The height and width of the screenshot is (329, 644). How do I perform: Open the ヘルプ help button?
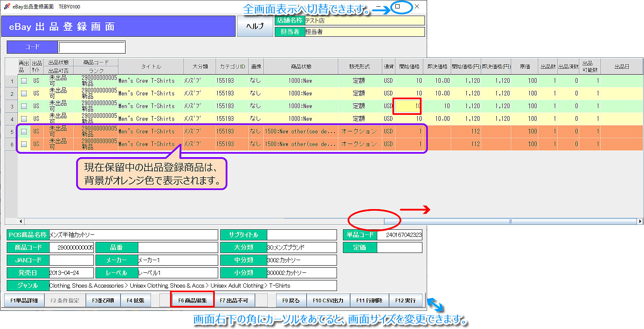coord(255,26)
